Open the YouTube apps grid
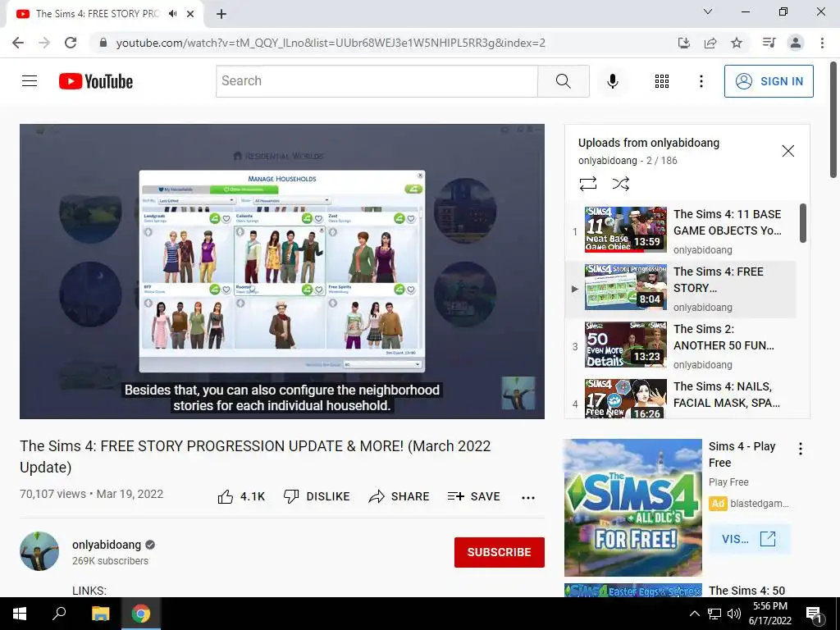 coord(662,81)
